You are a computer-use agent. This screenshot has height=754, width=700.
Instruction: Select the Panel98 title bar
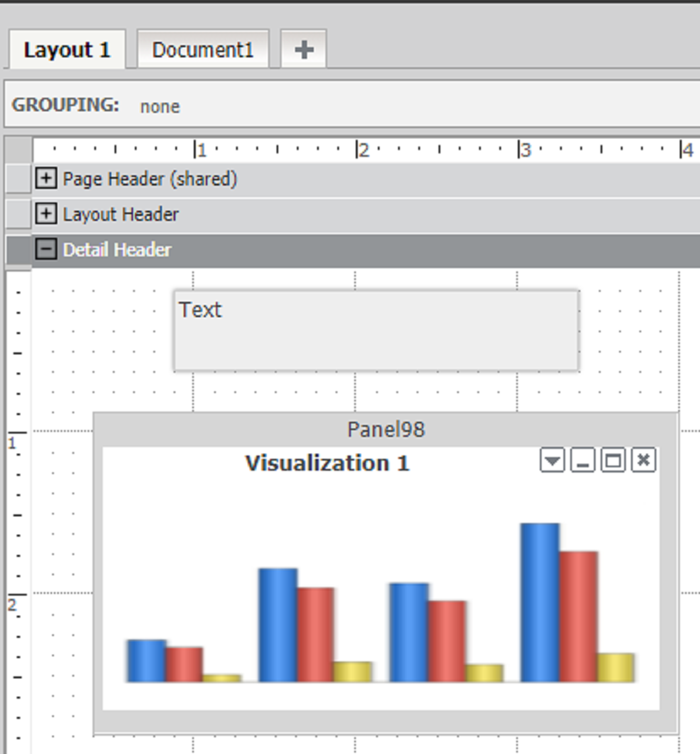point(385,429)
